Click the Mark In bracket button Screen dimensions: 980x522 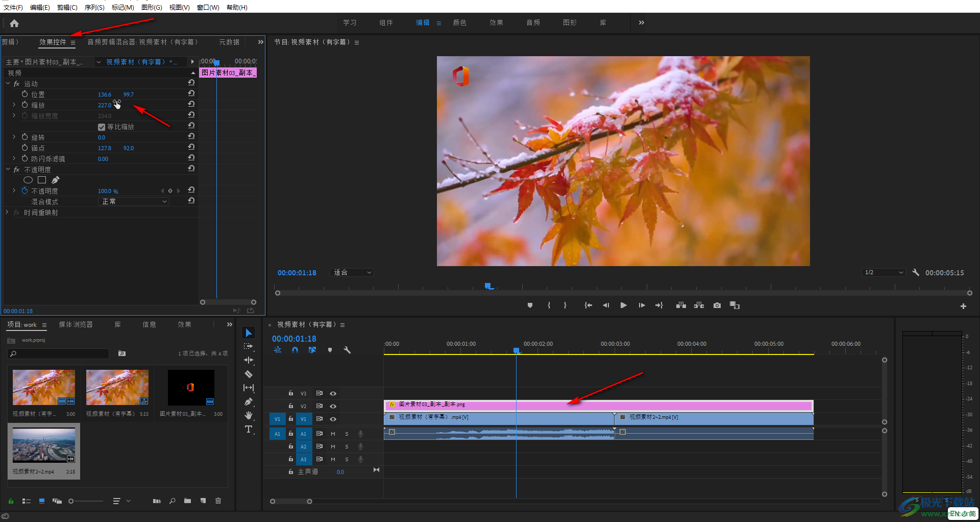[x=549, y=305]
